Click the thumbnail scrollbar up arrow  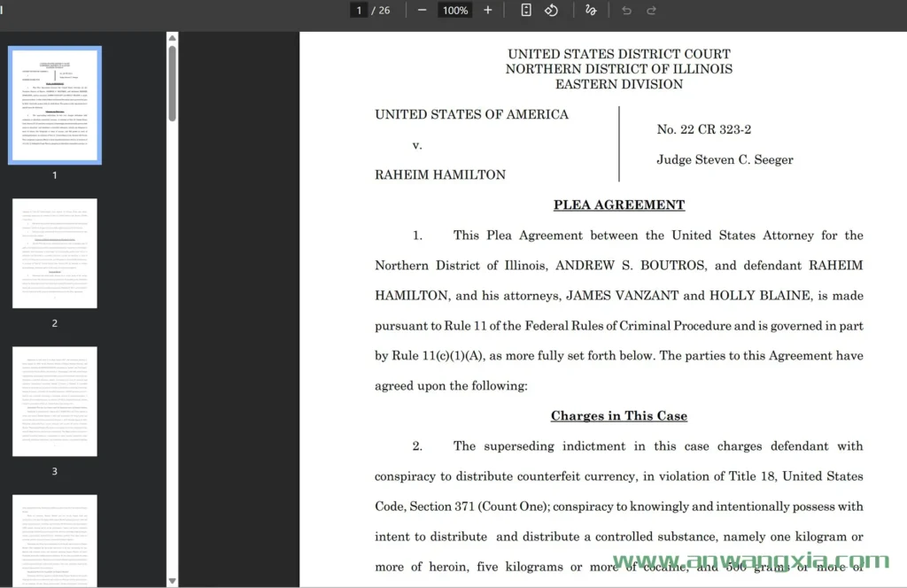[172, 38]
